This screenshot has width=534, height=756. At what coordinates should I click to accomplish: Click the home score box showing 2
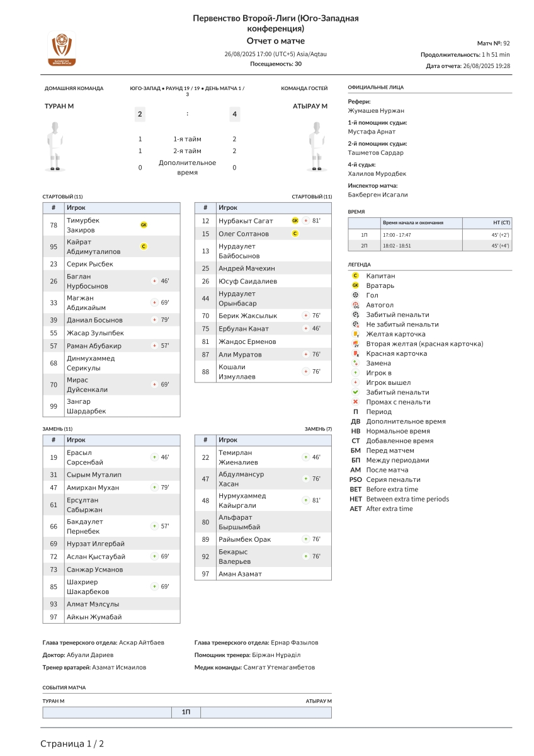pos(140,114)
